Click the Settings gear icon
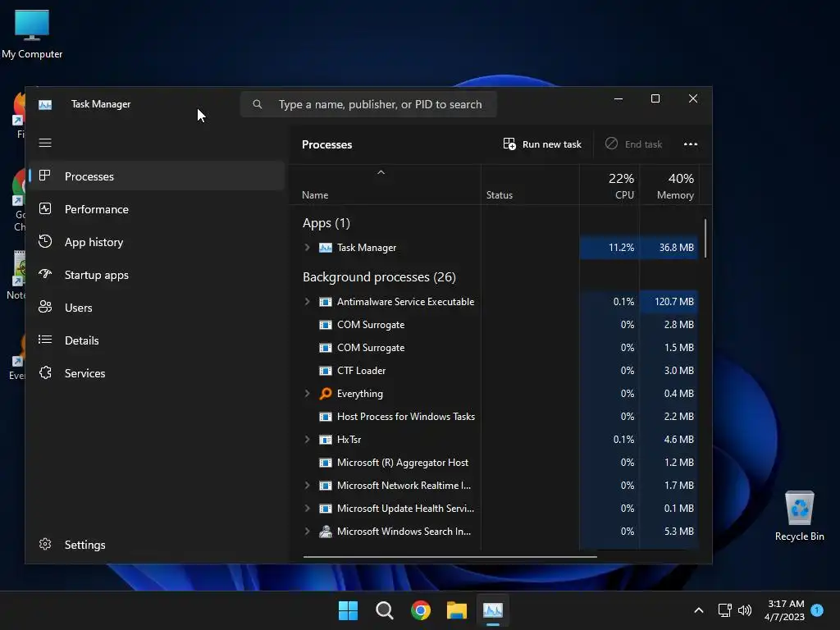This screenshot has width=840, height=630. (45, 545)
